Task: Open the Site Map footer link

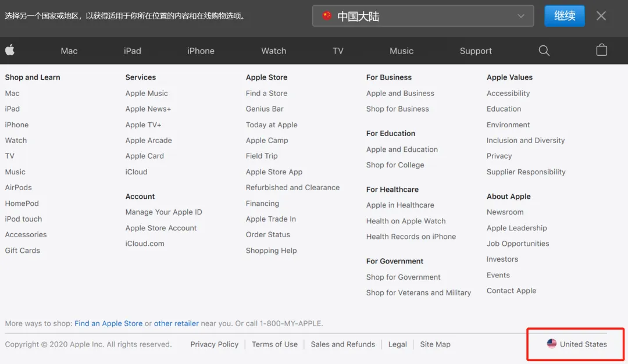Action: [x=435, y=344]
